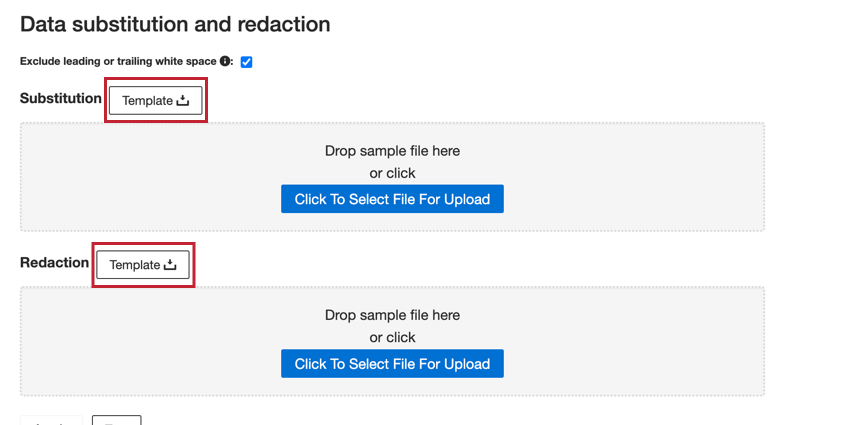Click the partially visible outlined button at bottom
Image resolution: width=850 pixels, height=425 pixels.
[x=116, y=421]
